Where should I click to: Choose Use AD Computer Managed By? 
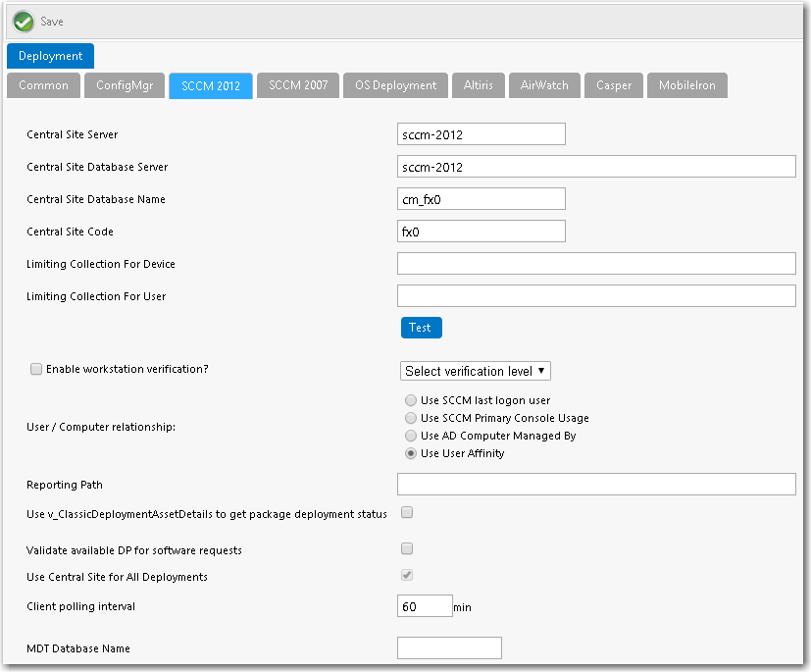click(x=411, y=436)
